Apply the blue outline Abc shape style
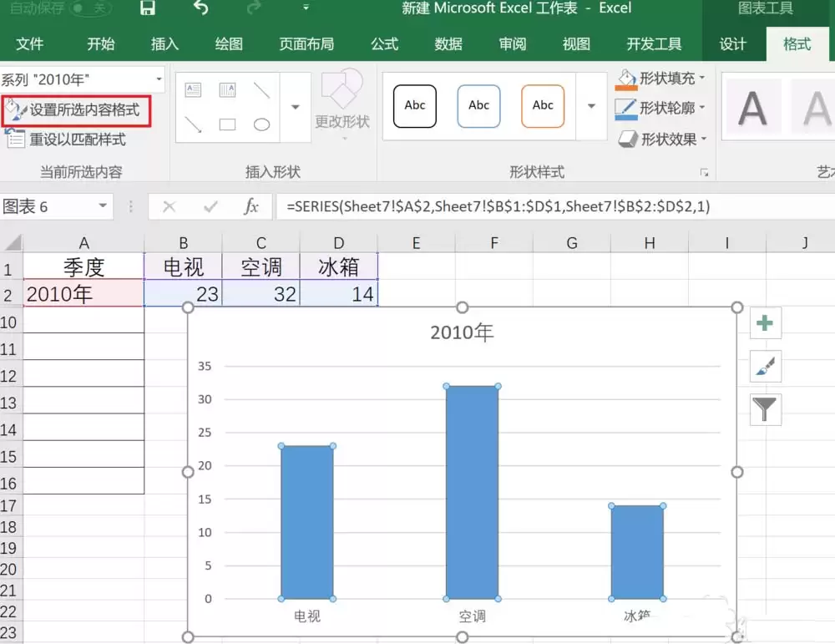This screenshot has width=835, height=644. pos(478,105)
